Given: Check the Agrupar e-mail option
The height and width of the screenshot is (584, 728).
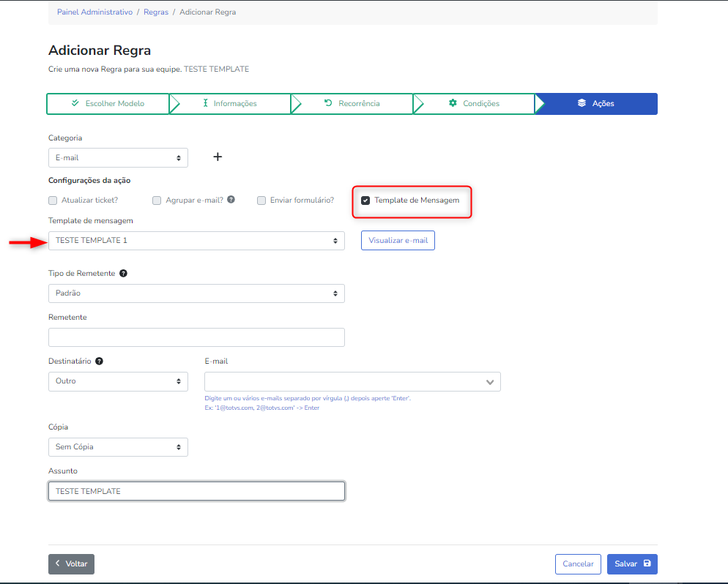Looking at the screenshot, I should point(157,201).
